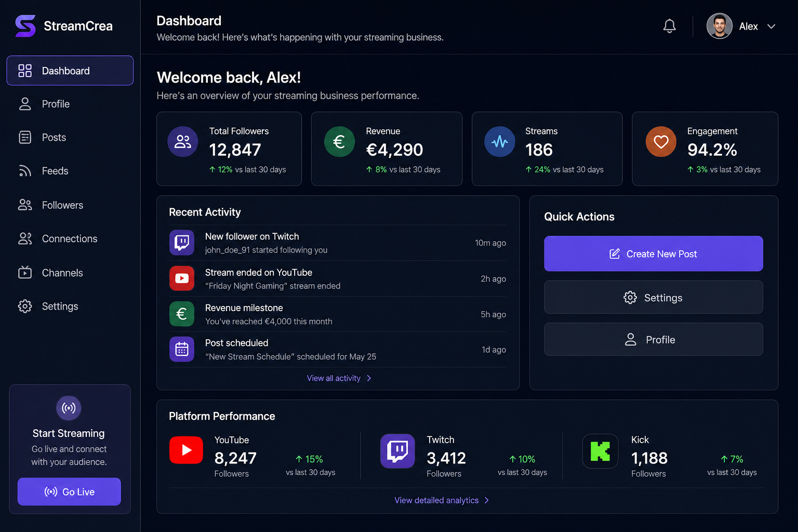Click the 12,847 Total Followers value

point(235,150)
